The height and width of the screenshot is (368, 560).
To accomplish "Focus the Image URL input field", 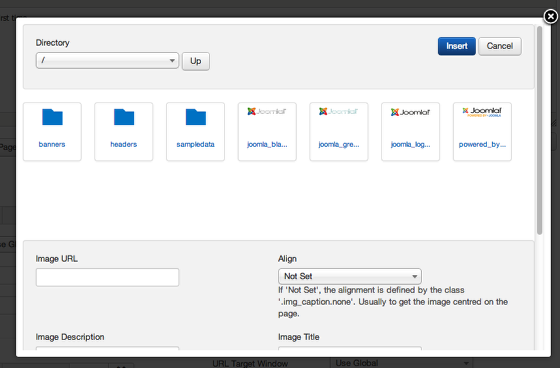I will click(x=107, y=277).
